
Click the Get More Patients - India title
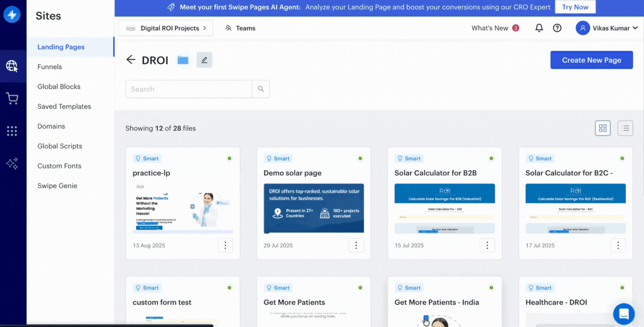(x=437, y=302)
